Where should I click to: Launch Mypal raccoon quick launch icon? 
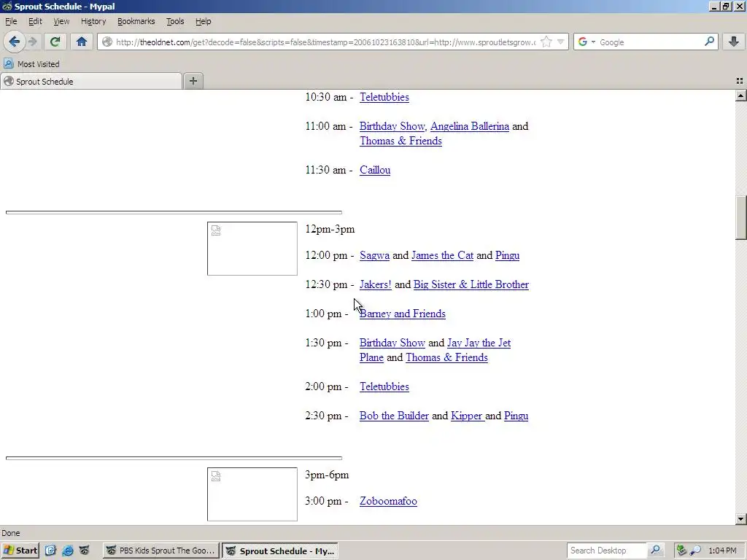pos(85,551)
